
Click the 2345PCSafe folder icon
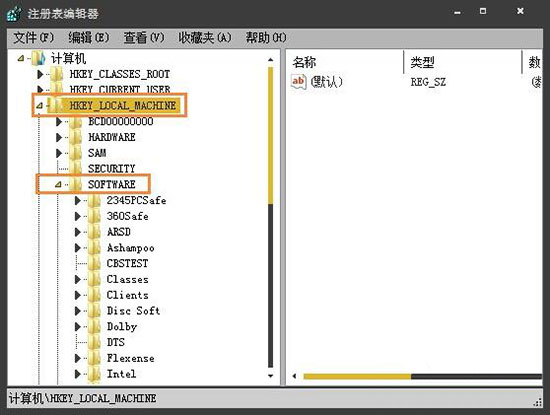pos(94,200)
